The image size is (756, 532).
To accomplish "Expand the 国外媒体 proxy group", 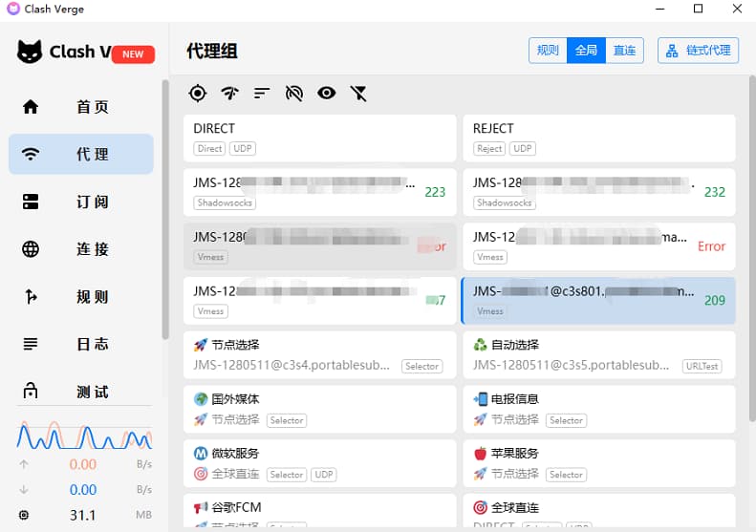I will [319, 409].
